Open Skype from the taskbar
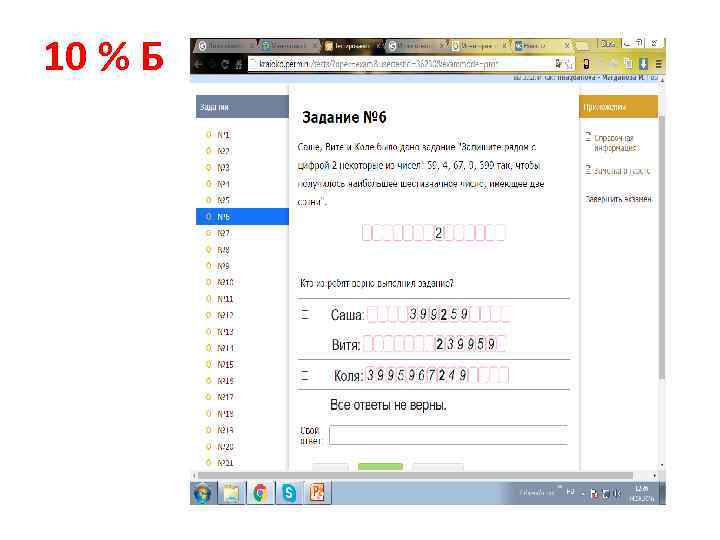 (x=289, y=493)
